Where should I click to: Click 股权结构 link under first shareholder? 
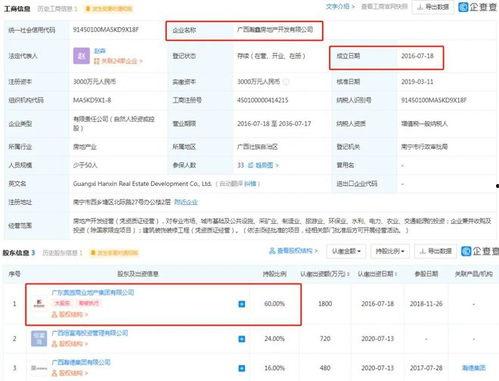pyautogui.click(x=70, y=314)
